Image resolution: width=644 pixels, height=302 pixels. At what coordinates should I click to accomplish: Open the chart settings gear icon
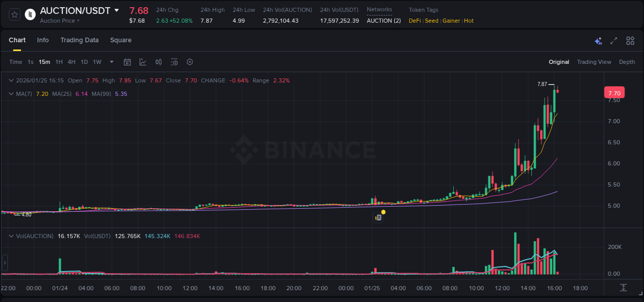[190, 62]
